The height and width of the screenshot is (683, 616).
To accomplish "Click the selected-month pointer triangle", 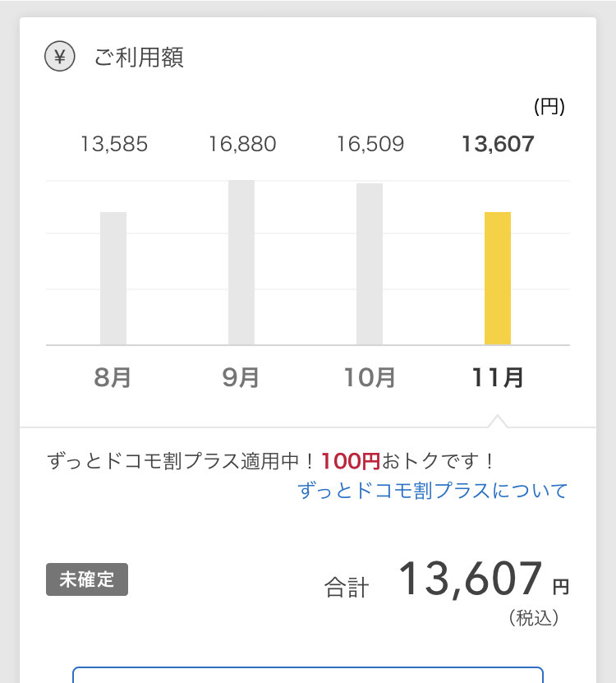I will click(498, 421).
